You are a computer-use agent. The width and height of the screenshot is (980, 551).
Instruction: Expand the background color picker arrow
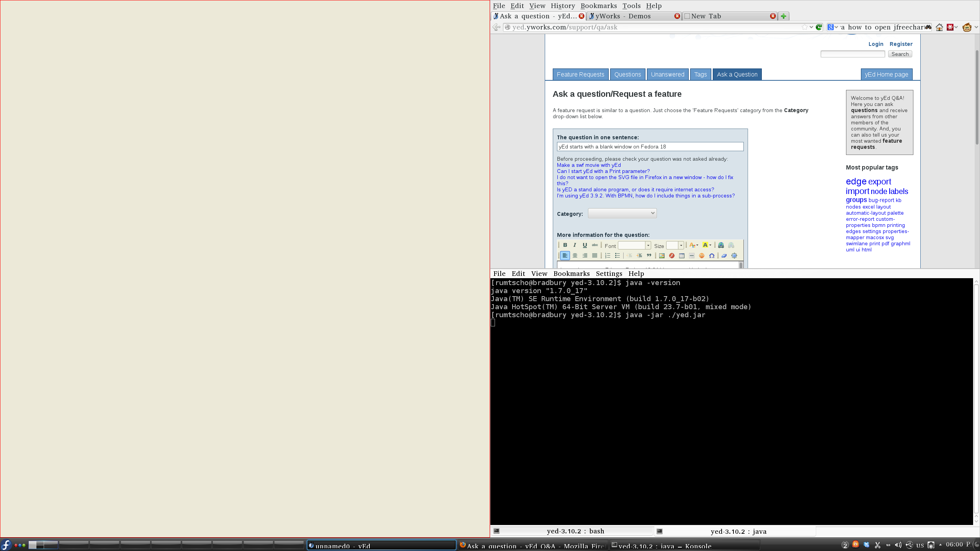click(710, 245)
